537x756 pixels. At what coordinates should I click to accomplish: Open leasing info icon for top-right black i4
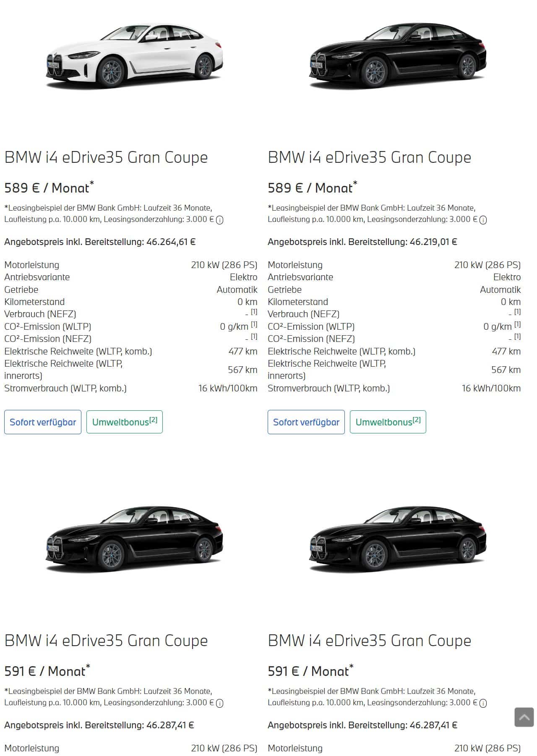tap(483, 220)
